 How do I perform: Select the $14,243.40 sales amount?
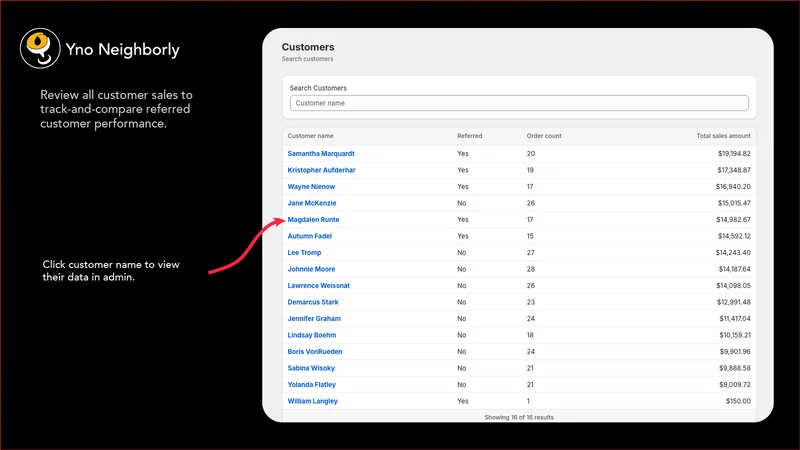click(x=733, y=253)
